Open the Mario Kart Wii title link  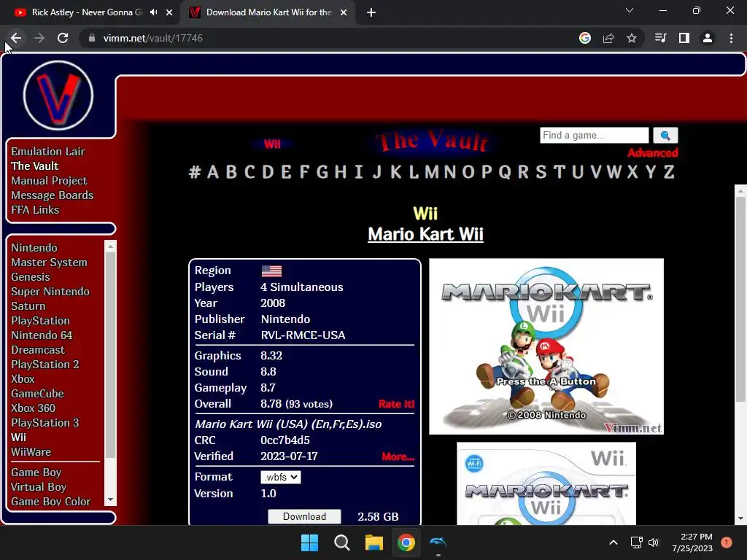[x=425, y=234]
